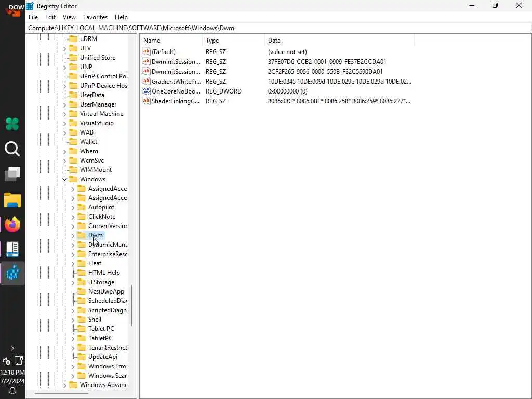
Task: Select the (Default) value icon
Action: point(146,51)
